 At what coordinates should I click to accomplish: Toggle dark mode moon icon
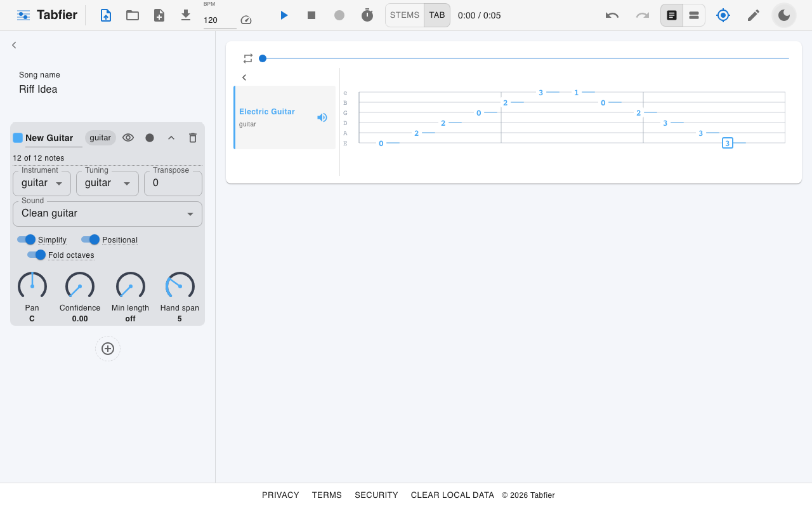784,15
